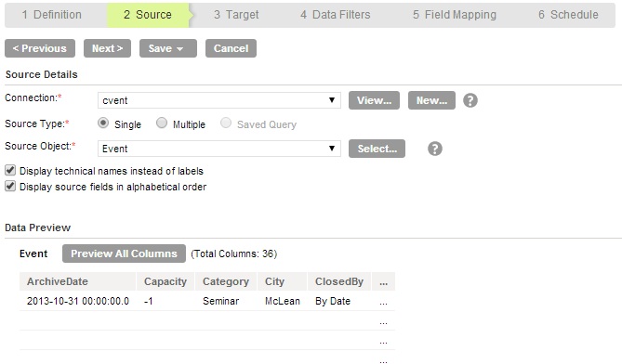
Task: Click the help icon beside Source Object
Action: [435, 149]
